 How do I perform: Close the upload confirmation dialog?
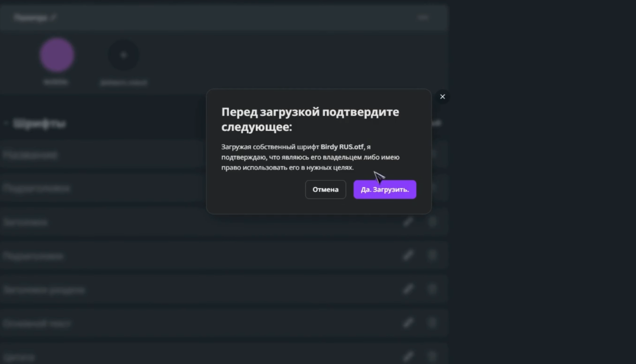[x=443, y=97]
